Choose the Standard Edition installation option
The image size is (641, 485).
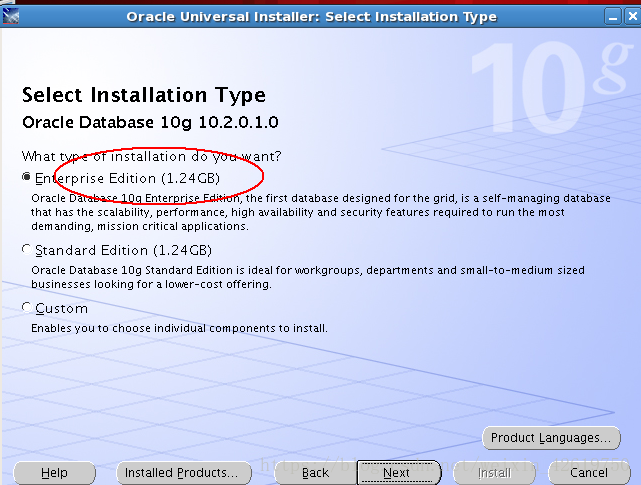tap(27, 249)
